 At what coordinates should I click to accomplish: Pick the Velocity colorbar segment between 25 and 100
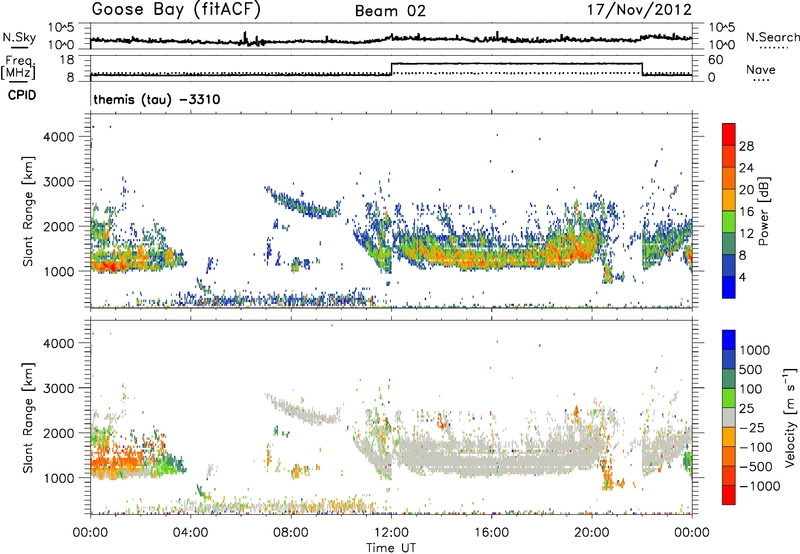click(x=729, y=398)
